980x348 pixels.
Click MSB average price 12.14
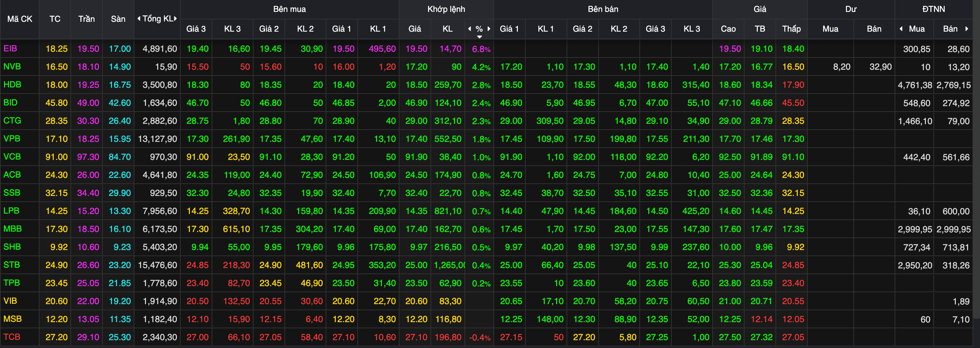click(x=762, y=319)
